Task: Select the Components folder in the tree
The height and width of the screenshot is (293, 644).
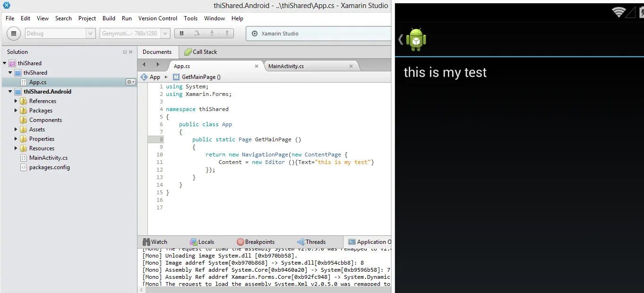Action: point(45,120)
